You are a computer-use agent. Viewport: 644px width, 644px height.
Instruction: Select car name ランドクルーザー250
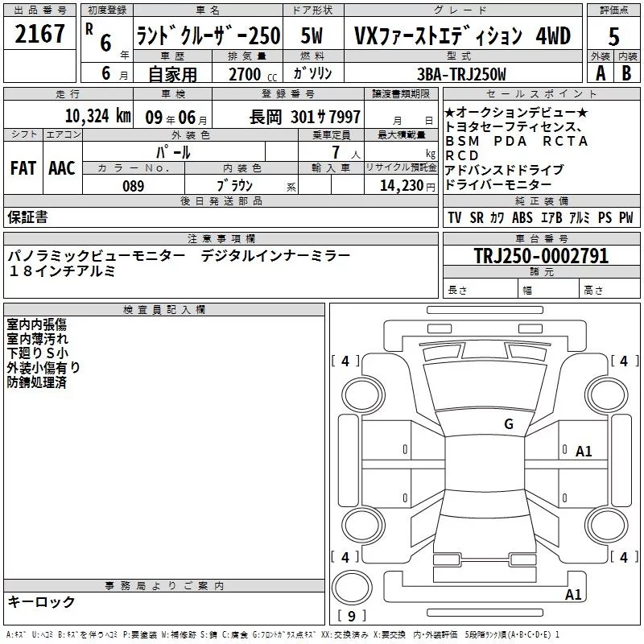(208, 35)
